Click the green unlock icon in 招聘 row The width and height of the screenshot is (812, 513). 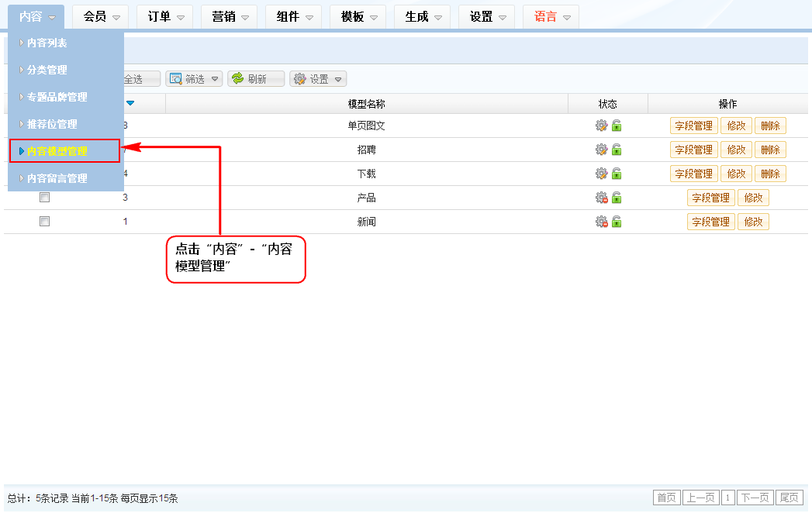[617, 150]
